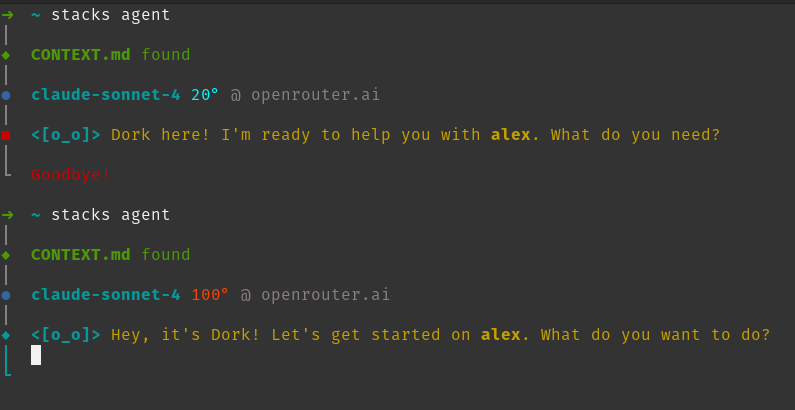Click the orange 100° temperature value
The image size is (795, 410).
click(x=210, y=295)
